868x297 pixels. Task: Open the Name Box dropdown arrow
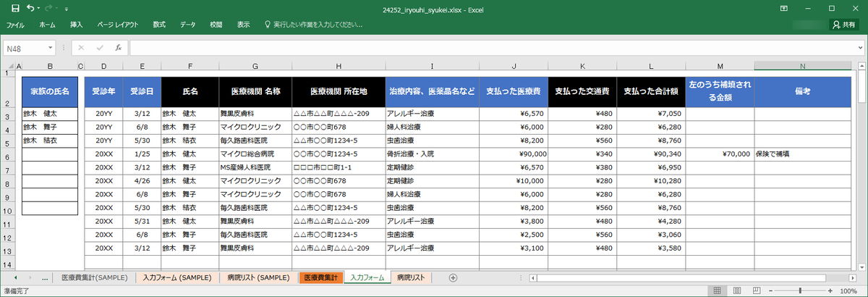coord(51,48)
